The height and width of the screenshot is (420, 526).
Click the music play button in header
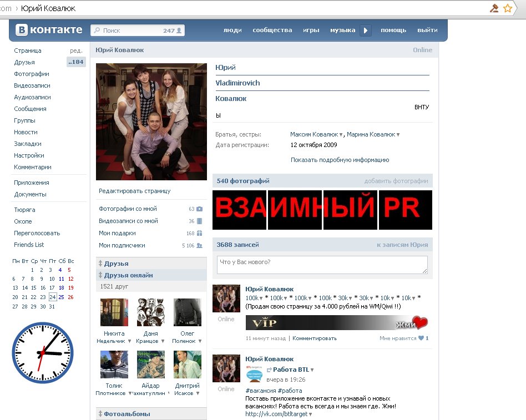[365, 31]
